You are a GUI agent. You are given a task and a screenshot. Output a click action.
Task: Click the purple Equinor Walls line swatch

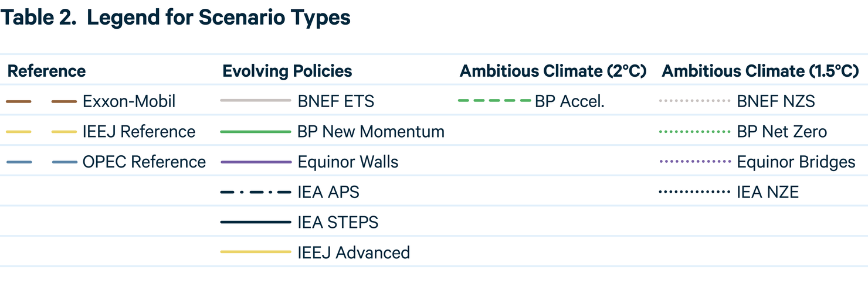pos(256,162)
